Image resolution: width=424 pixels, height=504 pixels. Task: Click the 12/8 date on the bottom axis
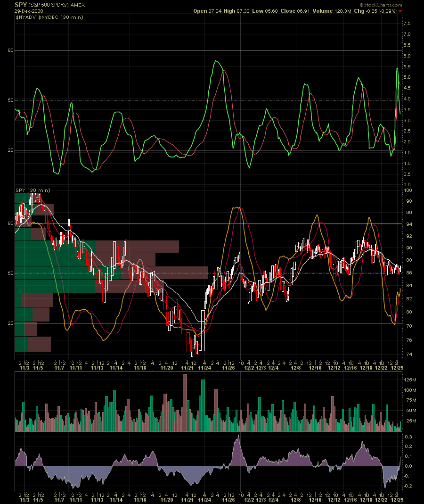pos(295,500)
